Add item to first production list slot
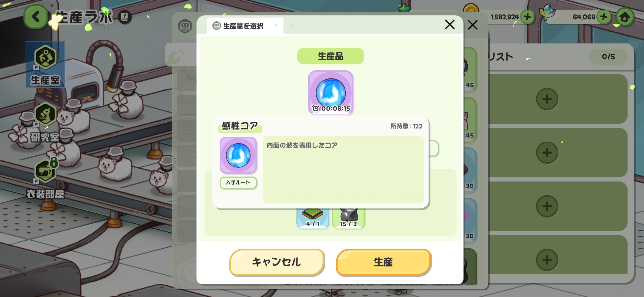The height and width of the screenshot is (297, 644). pos(547,99)
